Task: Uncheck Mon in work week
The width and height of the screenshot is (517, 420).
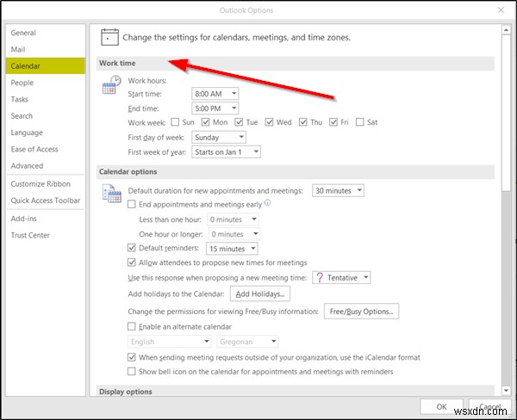Action: 205,122
